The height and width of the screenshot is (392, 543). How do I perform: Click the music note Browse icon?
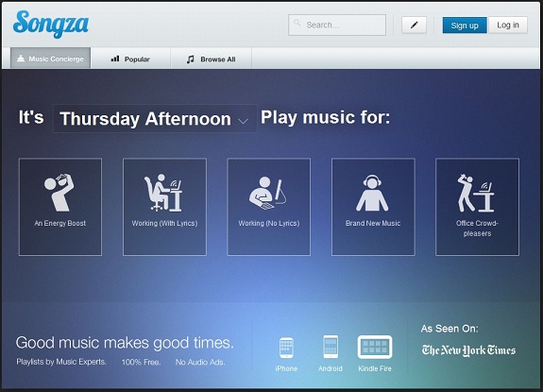pyautogui.click(x=190, y=60)
